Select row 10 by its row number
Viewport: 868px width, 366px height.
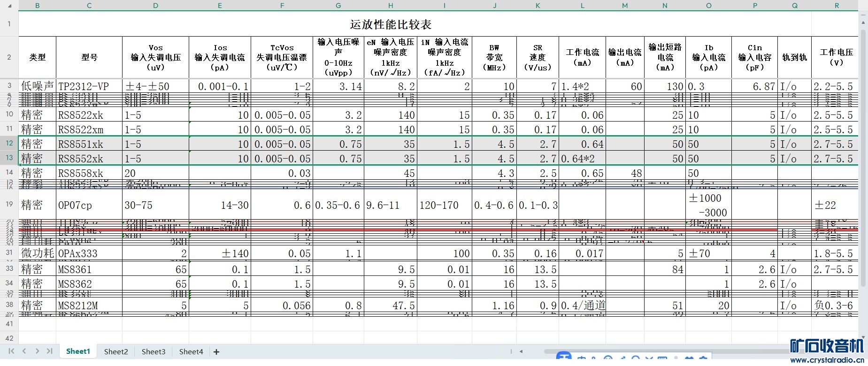pos(9,114)
